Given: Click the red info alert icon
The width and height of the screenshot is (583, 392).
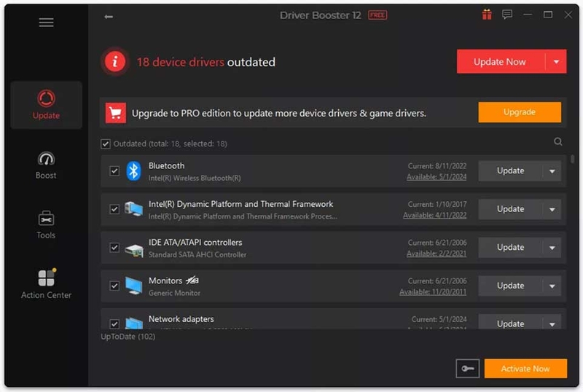Looking at the screenshot, I should [115, 61].
